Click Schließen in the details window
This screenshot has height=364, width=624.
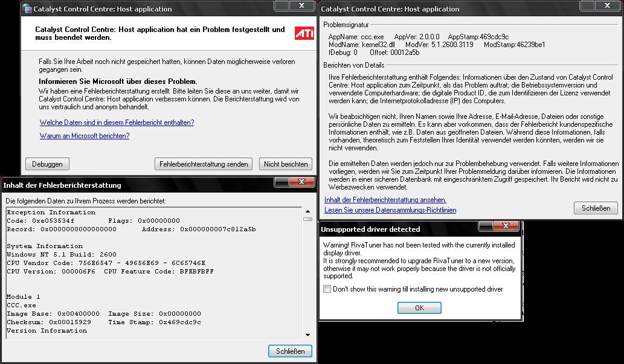click(x=596, y=208)
